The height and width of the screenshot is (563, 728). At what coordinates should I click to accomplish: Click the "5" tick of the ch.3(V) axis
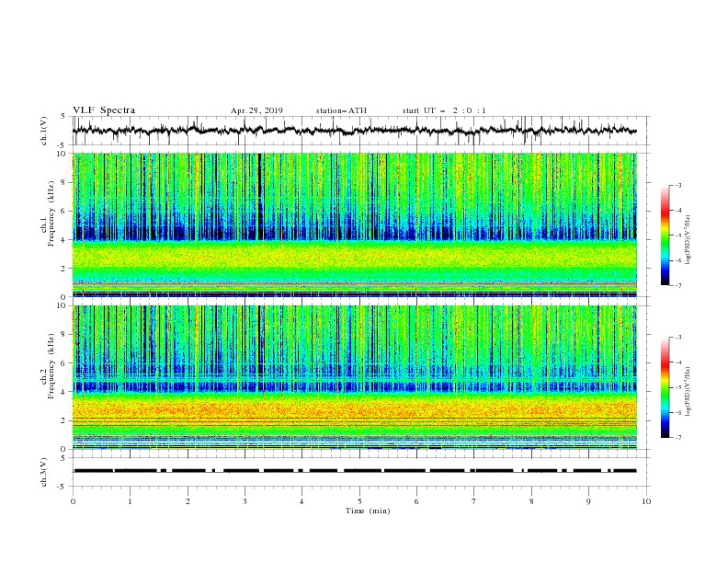(63, 457)
